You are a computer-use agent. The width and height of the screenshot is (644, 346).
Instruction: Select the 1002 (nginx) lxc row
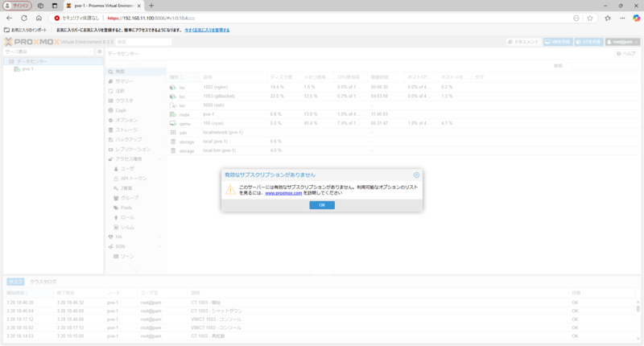pyautogui.click(x=403, y=87)
